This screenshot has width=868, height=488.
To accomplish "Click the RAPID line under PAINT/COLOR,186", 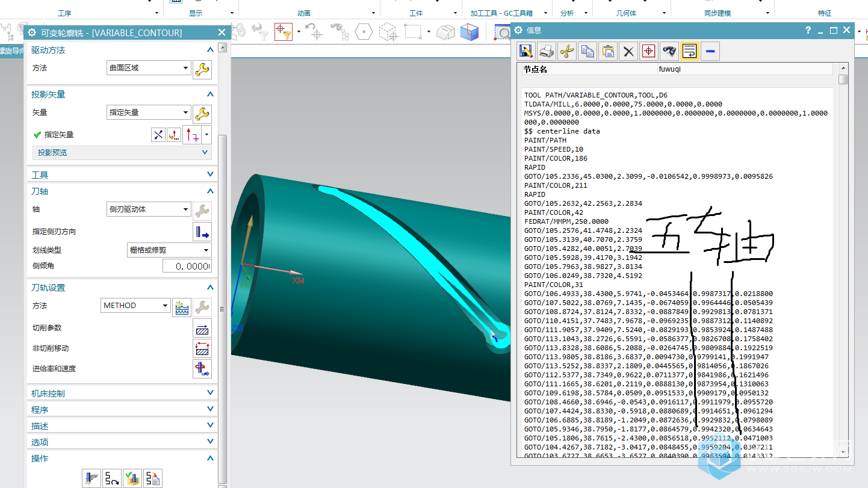I will 535,167.
